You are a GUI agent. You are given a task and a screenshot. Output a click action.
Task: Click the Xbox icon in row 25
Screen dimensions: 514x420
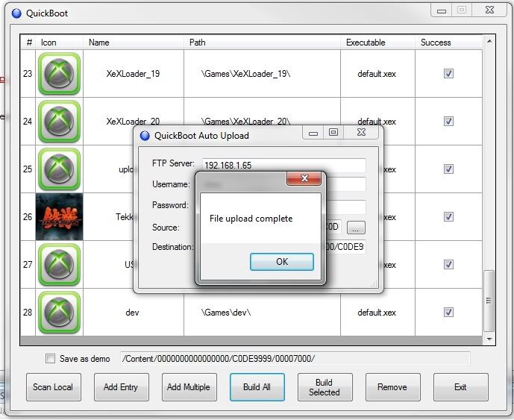click(x=59, y=169)
